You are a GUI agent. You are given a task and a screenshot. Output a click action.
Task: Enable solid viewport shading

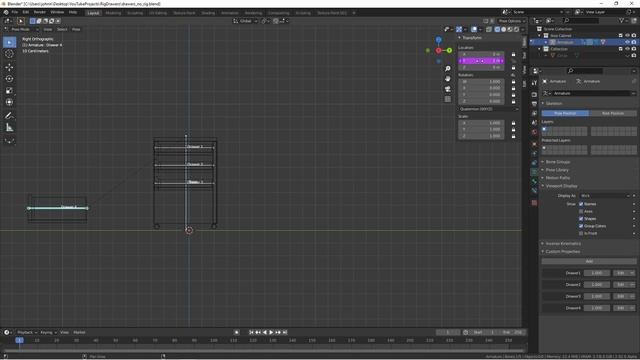click(504, 29)
